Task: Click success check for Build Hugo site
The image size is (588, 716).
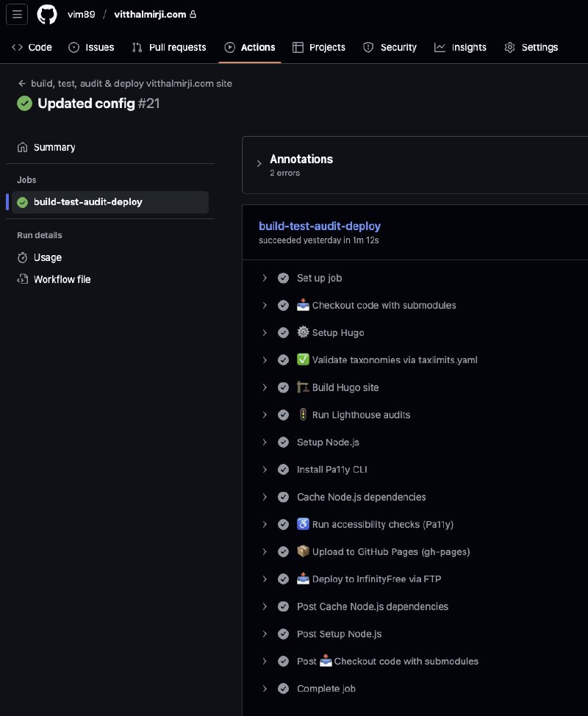Action: click(283, 387)
